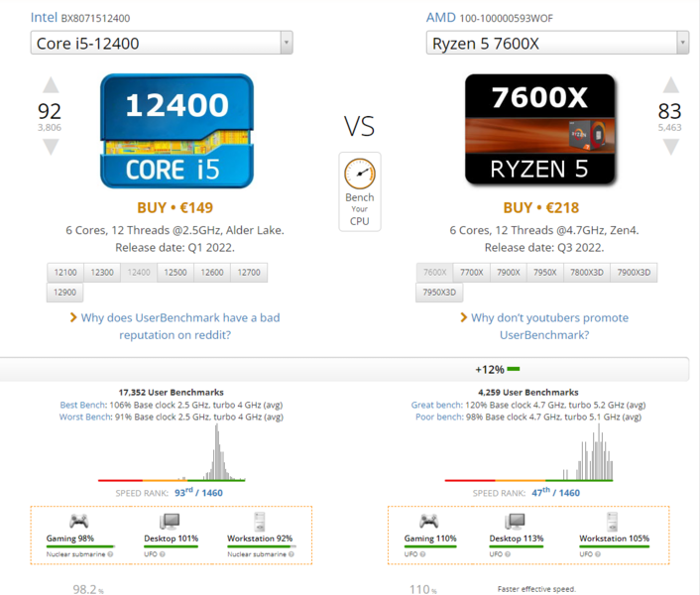Image resolution: width=700 pixels, height=595 pixels.
Task: Upvote the Intel Core i5-12400
Action: tap(50, 86)
